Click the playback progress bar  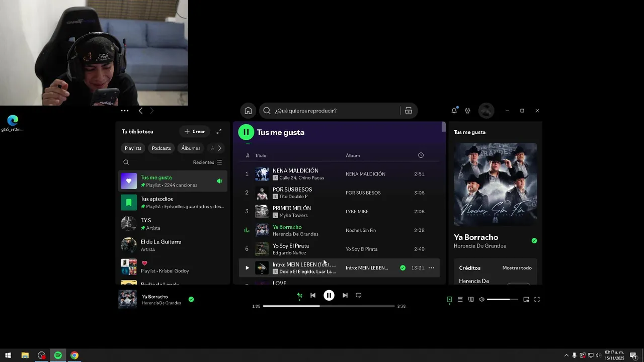coord(329,306)
